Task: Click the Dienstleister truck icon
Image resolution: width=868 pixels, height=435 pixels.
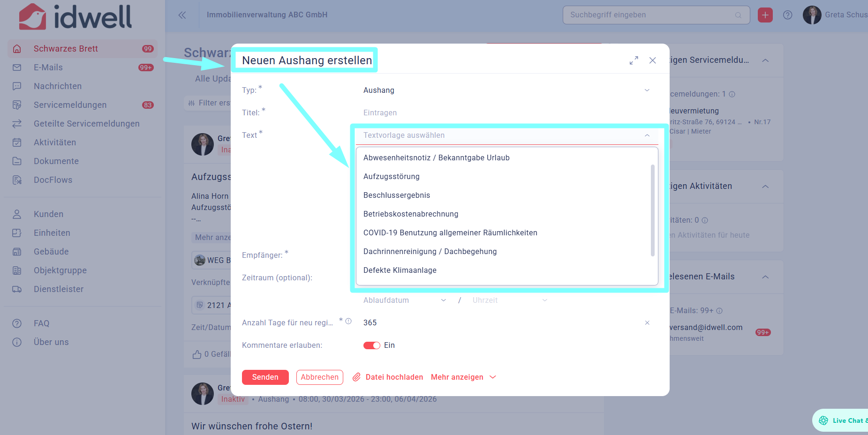Action: 17,289
